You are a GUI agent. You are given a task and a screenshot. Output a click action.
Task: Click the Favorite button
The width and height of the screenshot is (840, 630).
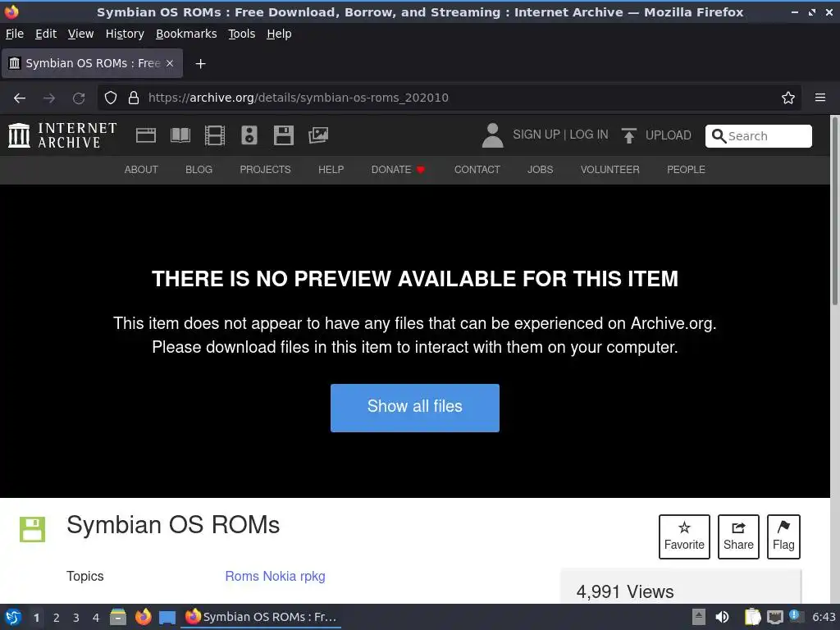tap(684, 536)
